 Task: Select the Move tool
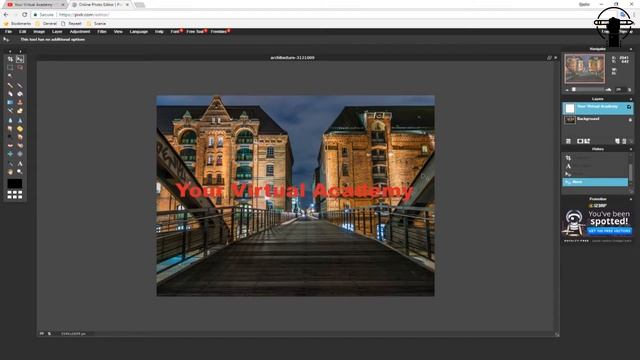(20, 59)
